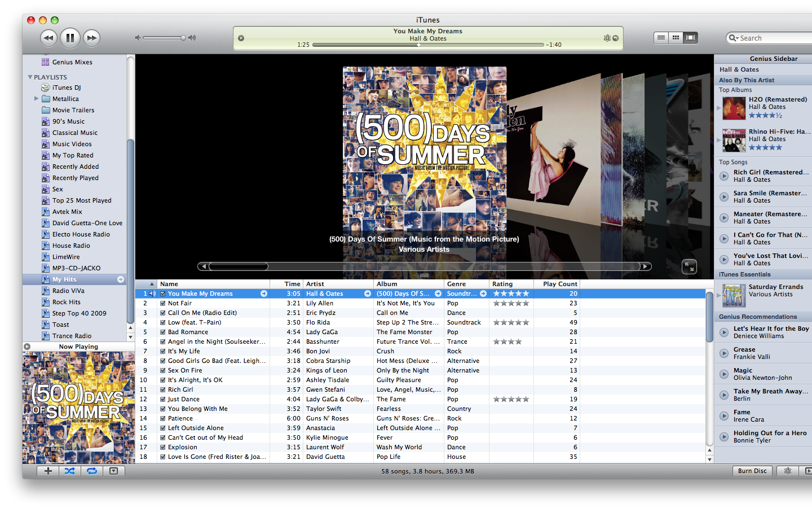812x508 pixels.
Task: Click the search magnifier icon
Action: coord(733,38)
